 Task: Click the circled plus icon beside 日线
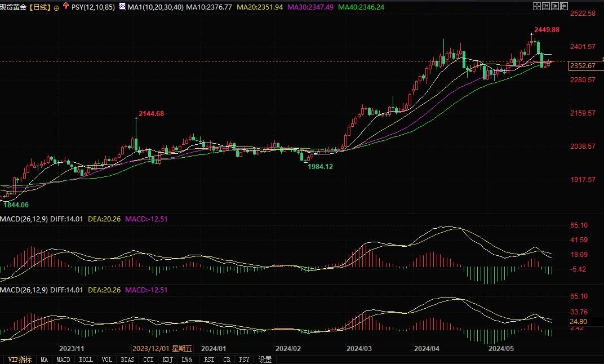56,8
